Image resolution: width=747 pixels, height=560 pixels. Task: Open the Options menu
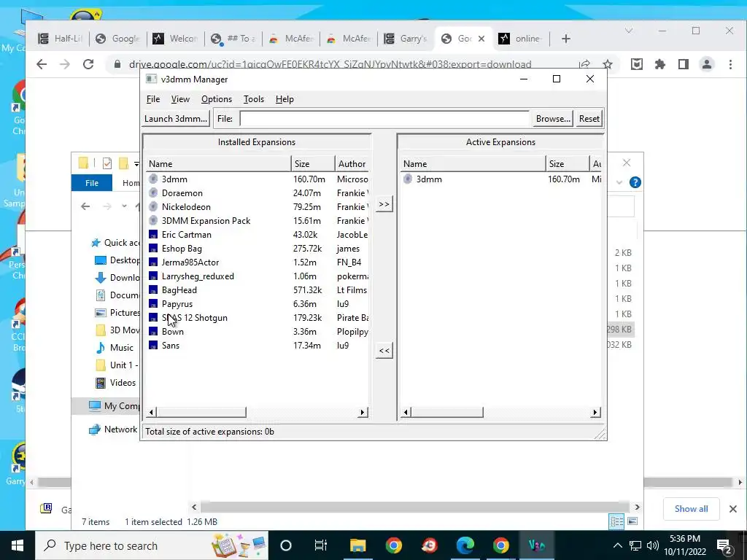[x=216, y=99]
